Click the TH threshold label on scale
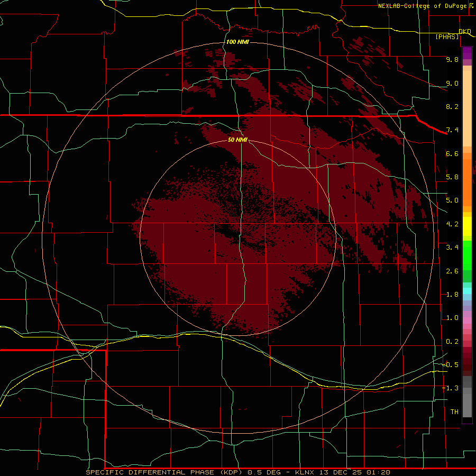Viewport: 476px width, 476px height. (x=454, y=412)
